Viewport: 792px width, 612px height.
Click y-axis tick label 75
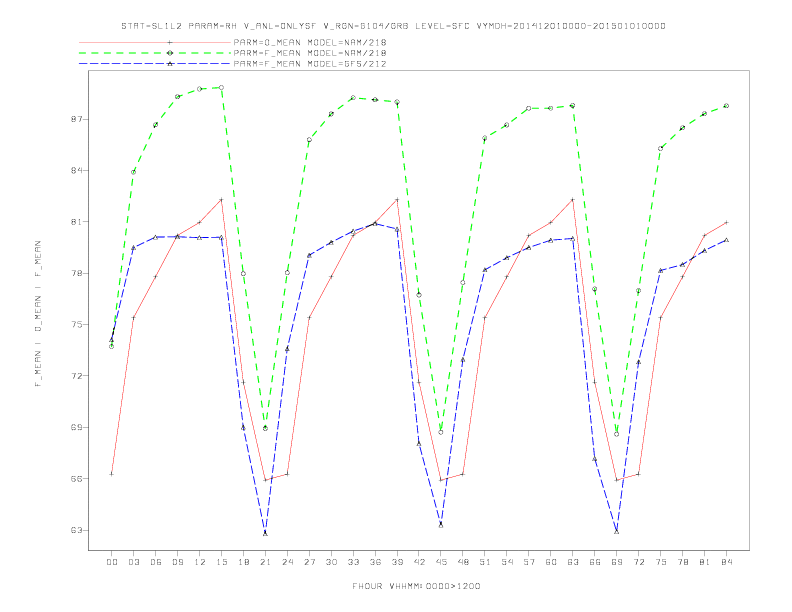pyautogui.click(x=76, y=325)
